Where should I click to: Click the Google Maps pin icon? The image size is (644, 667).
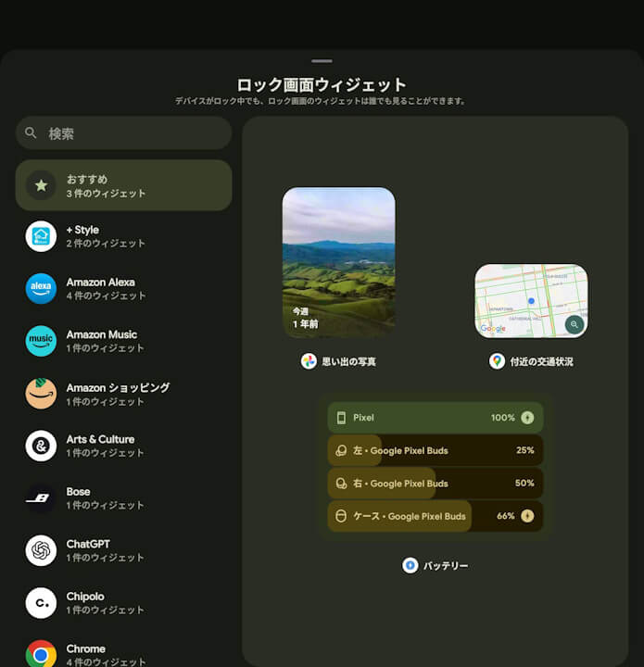[x=497, y=361]
